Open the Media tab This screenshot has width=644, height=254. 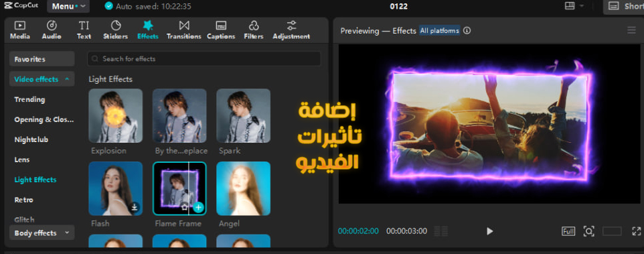click(19, 30)
